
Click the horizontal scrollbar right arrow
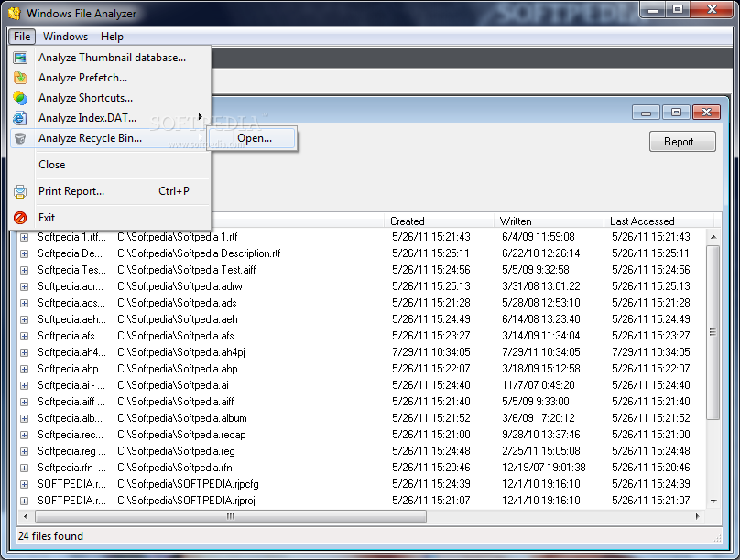(x=698, y=516)
